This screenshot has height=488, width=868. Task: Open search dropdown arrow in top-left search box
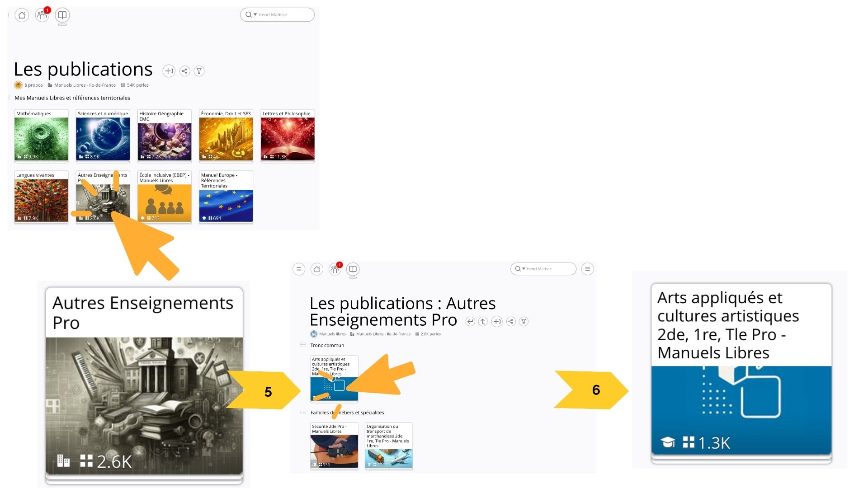pos(255,15)
